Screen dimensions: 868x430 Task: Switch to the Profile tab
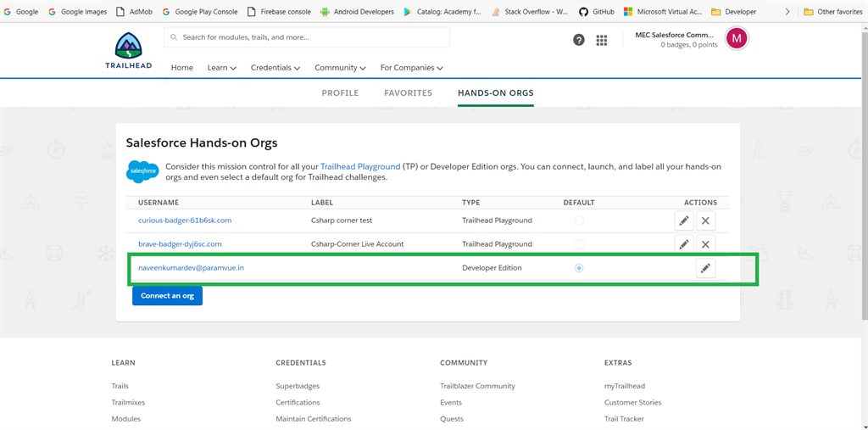340,93
